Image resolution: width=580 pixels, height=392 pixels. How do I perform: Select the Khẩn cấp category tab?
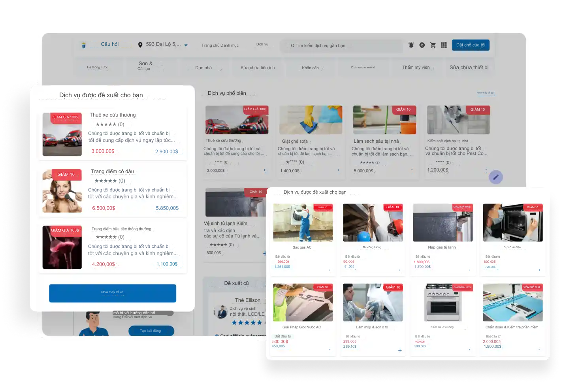point(310,68)
